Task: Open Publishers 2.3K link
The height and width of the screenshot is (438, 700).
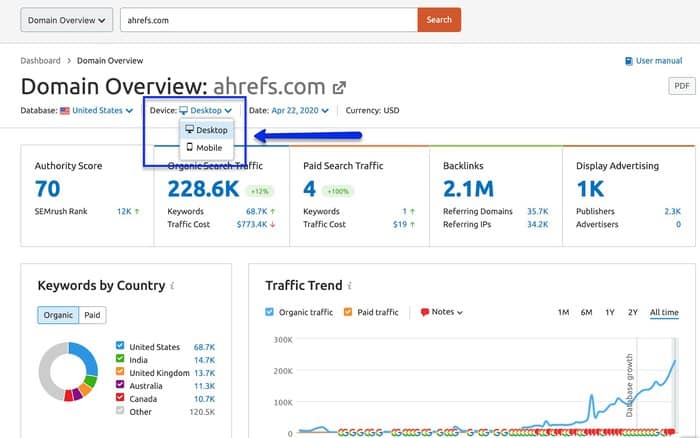Action: (672, 212)
